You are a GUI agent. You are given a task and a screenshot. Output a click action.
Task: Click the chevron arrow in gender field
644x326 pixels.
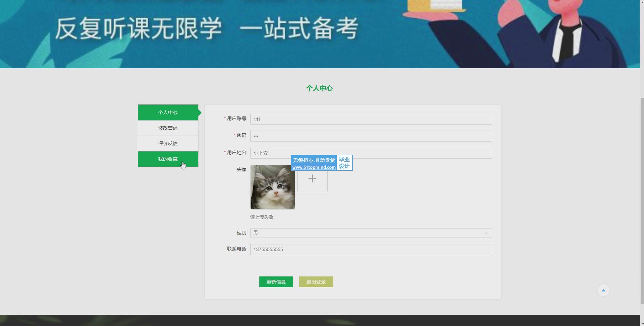coord(486,233)
